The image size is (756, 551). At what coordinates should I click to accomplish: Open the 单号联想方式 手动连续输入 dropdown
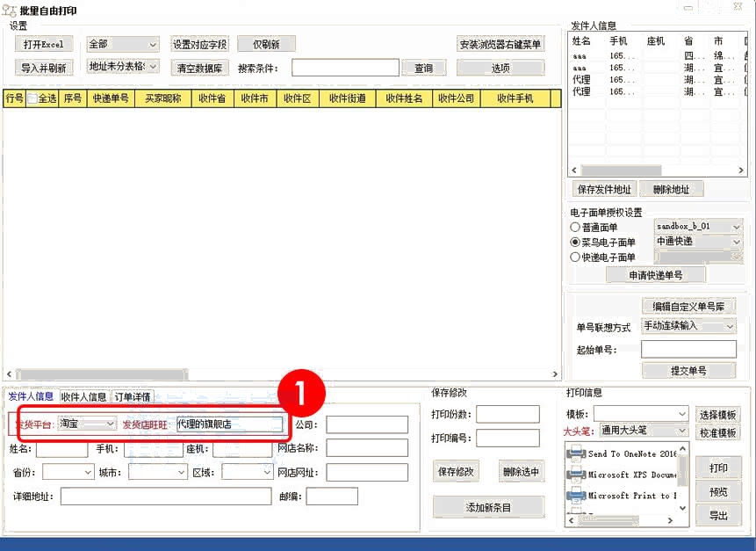(688, 326)
